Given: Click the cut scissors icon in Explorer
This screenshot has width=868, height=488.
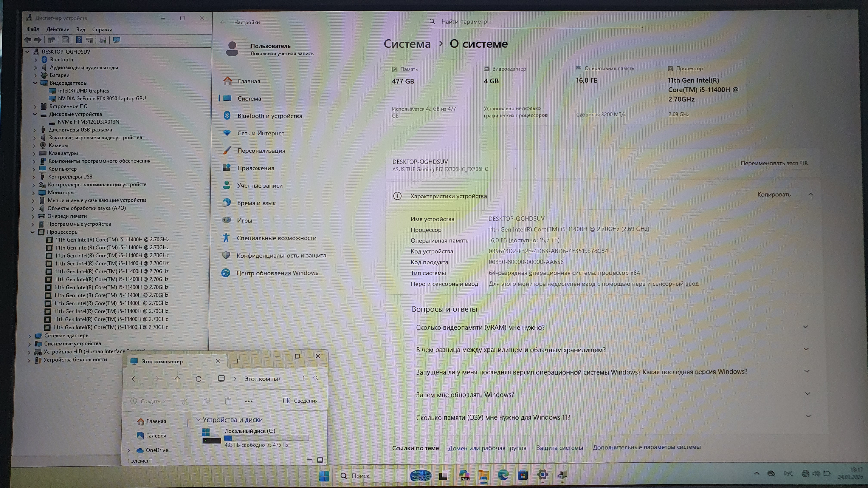Looking at the screenshot, I should (185, 401).
